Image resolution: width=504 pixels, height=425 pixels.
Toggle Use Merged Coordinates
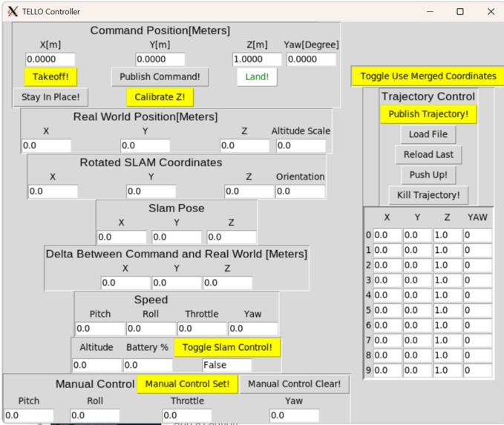tap(428, 76)
